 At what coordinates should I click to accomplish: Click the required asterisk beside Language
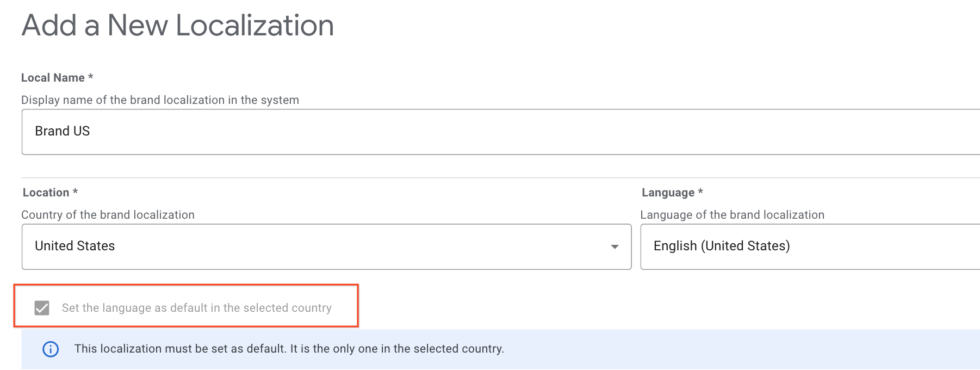pyautogui.click(x=700, y=192)
